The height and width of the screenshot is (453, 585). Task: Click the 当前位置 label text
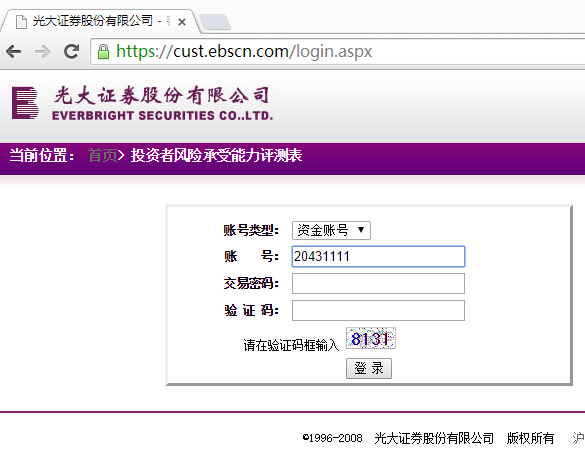point(41,155)
